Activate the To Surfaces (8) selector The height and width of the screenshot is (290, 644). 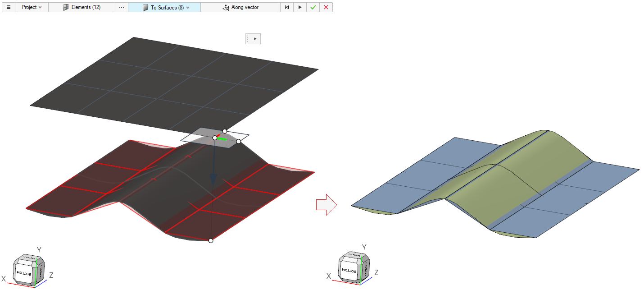point(164,7)
